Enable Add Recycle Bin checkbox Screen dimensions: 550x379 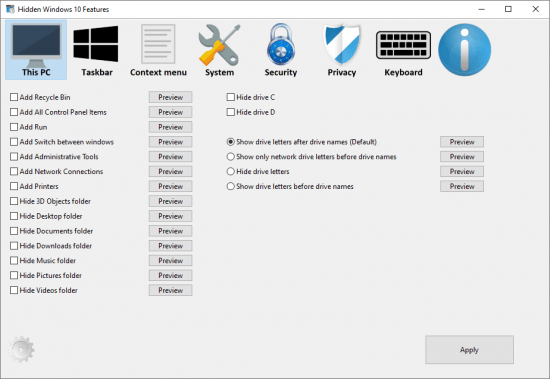tap(14, 97)
